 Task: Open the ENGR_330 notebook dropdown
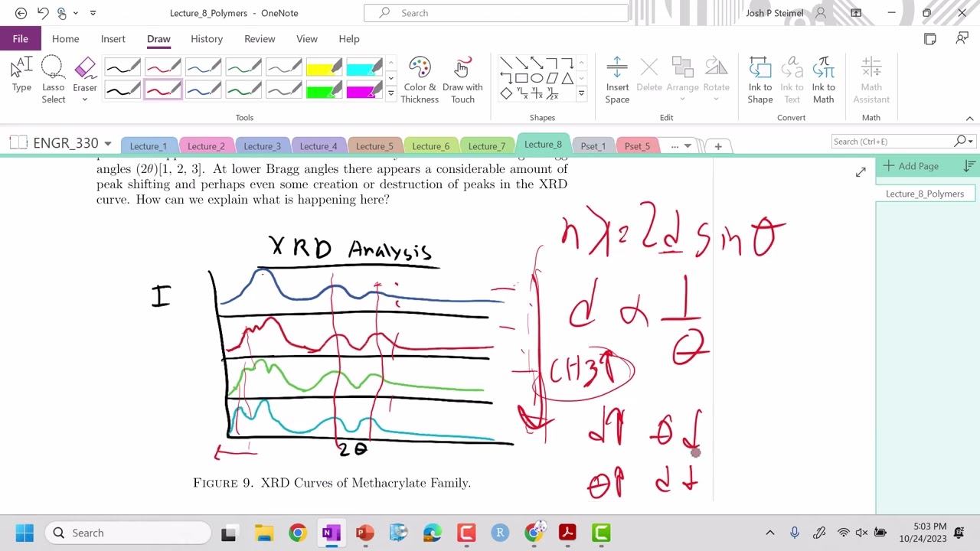(x=107, y=144)
